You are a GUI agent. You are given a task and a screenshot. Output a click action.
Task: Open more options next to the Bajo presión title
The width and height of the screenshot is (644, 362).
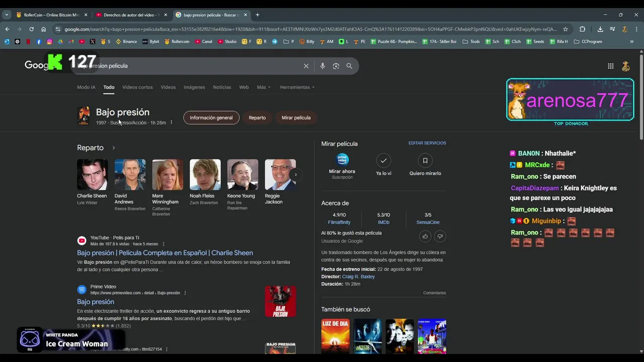point(171,122)
